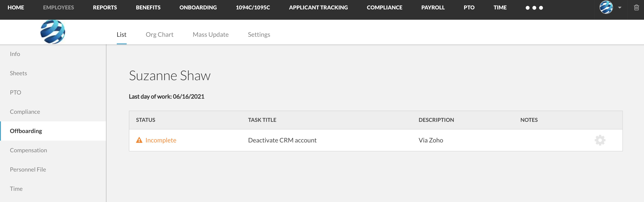Toggle the Incomplete status on the CRM task

click(x=161, y=140)
